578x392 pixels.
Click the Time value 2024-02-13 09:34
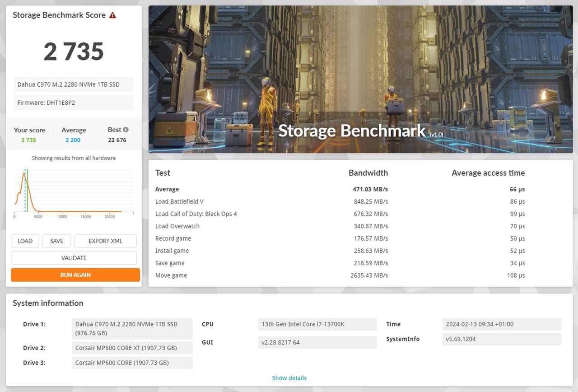click(x=502, y=324)
